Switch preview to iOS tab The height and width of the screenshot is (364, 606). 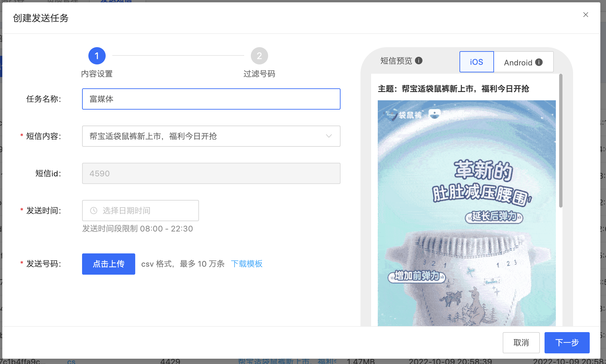476,62
